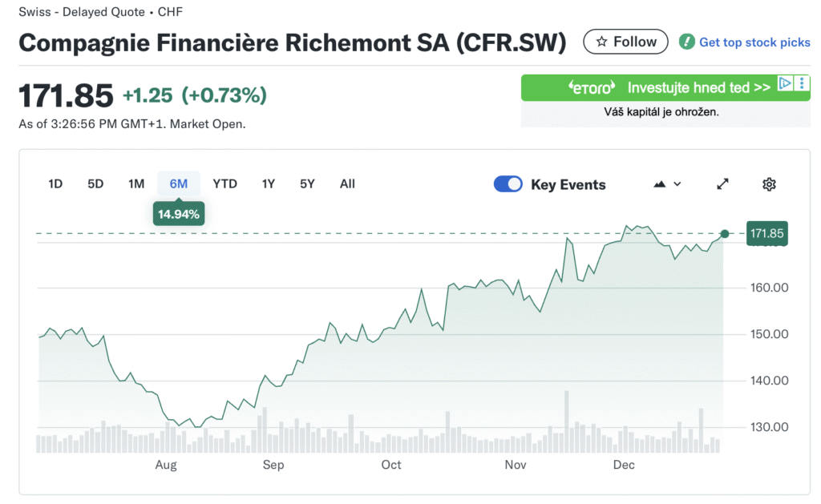Open Get top stock picks link
This screenshot has height=504, width=821.
point(754,42)
